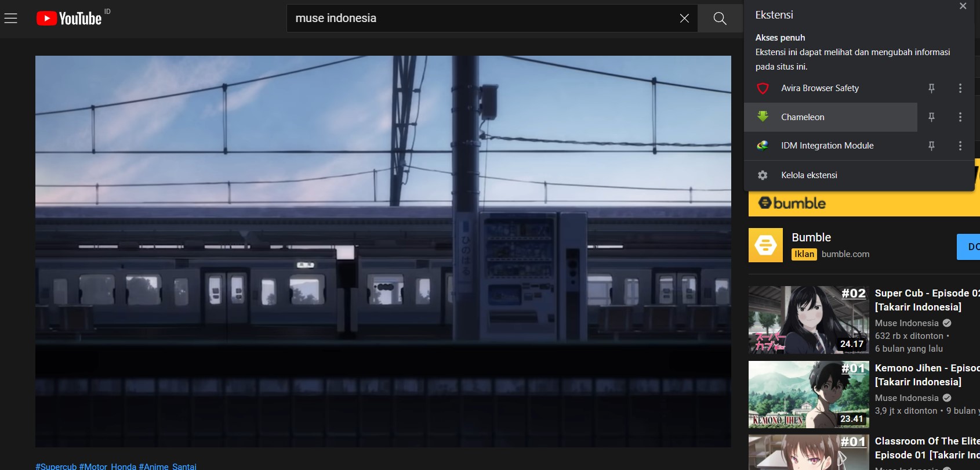Image resolution: width=980 pixels, height=470 pixels.
Task: Click the Iklan badge
Action: point(804,254)
